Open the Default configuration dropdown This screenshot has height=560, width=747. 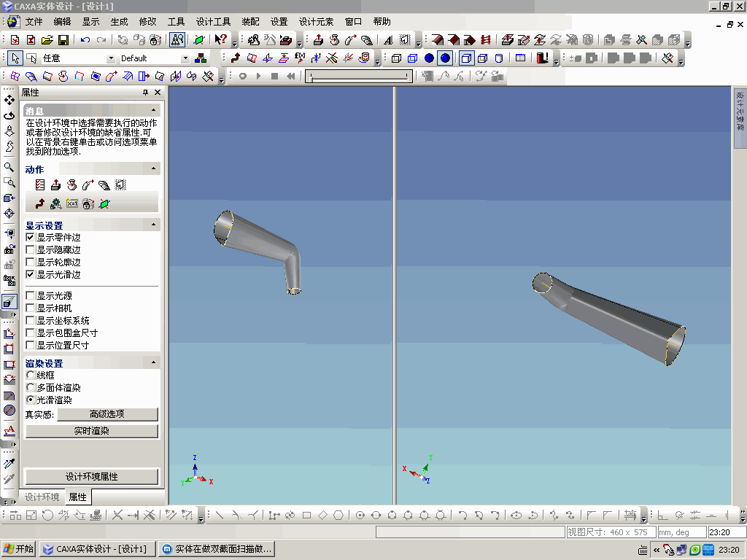point(185,58)
